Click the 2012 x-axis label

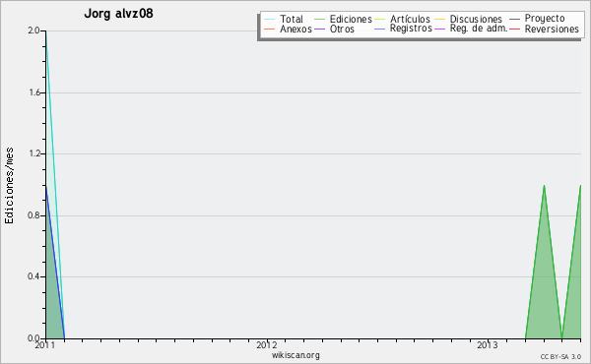267,345
